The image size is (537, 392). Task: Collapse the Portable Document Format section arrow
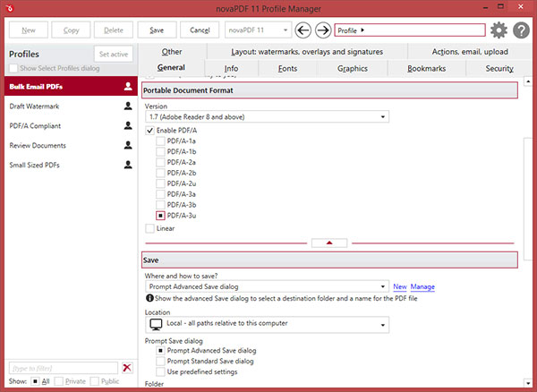329,243
